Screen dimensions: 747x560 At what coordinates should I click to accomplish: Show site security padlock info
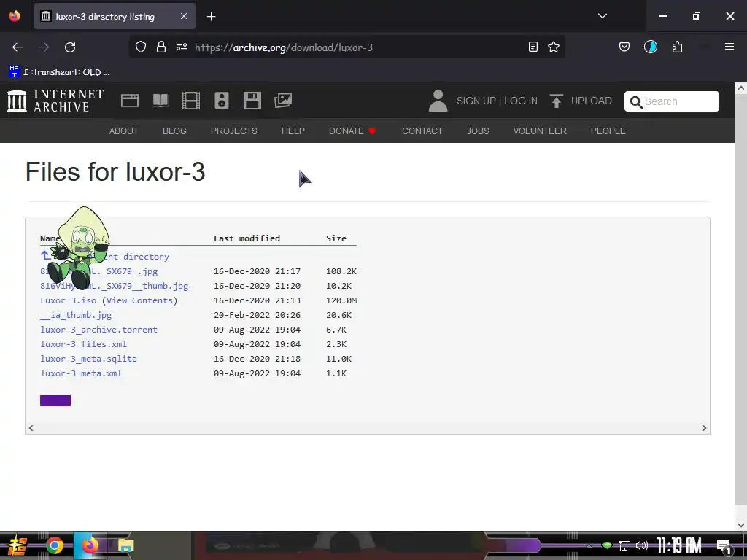pos(161,47)
